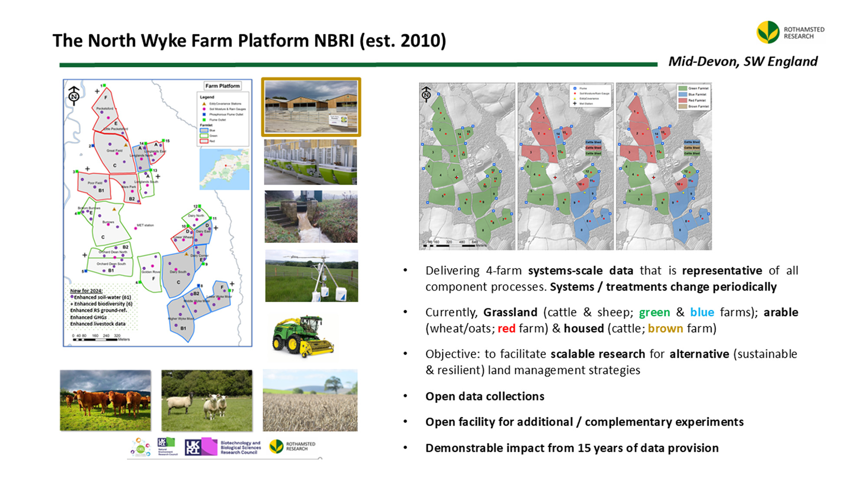Click the north arrow on the Farm Platform map
Viewport: 868px width, 488px height.
pyautogui.click(x=74, y=95)
